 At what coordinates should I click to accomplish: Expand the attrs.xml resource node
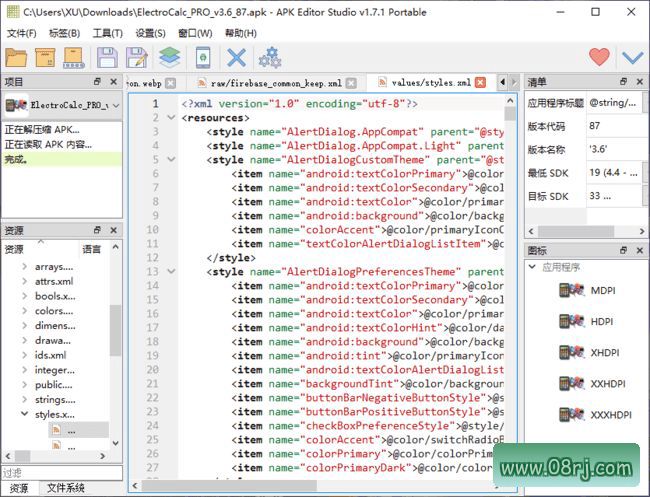pos(24,281)
